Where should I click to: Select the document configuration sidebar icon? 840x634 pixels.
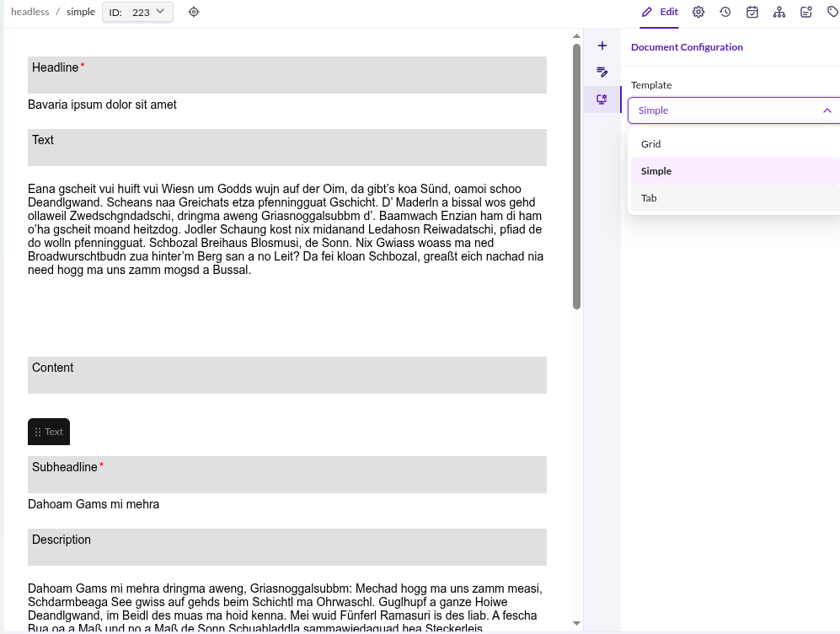tap(602, 99)
